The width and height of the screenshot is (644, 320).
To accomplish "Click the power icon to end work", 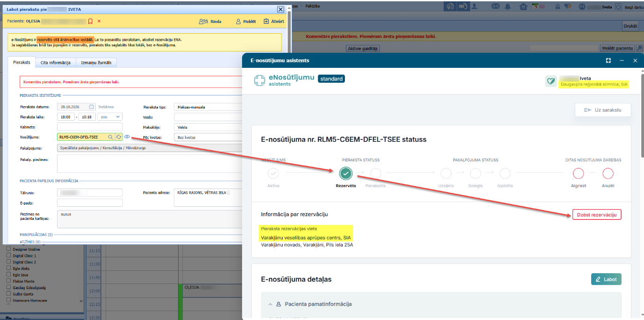I will click(618, 7).
